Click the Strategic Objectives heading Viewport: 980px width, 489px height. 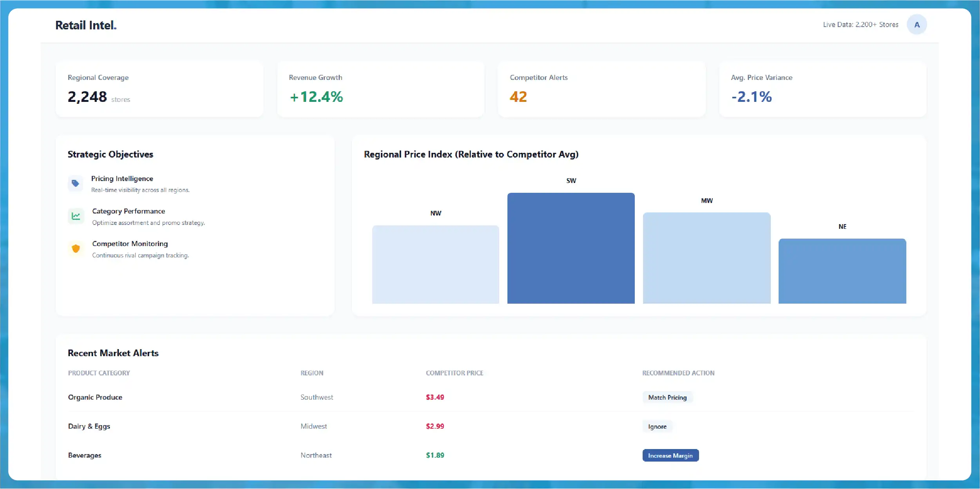[110, 154]
